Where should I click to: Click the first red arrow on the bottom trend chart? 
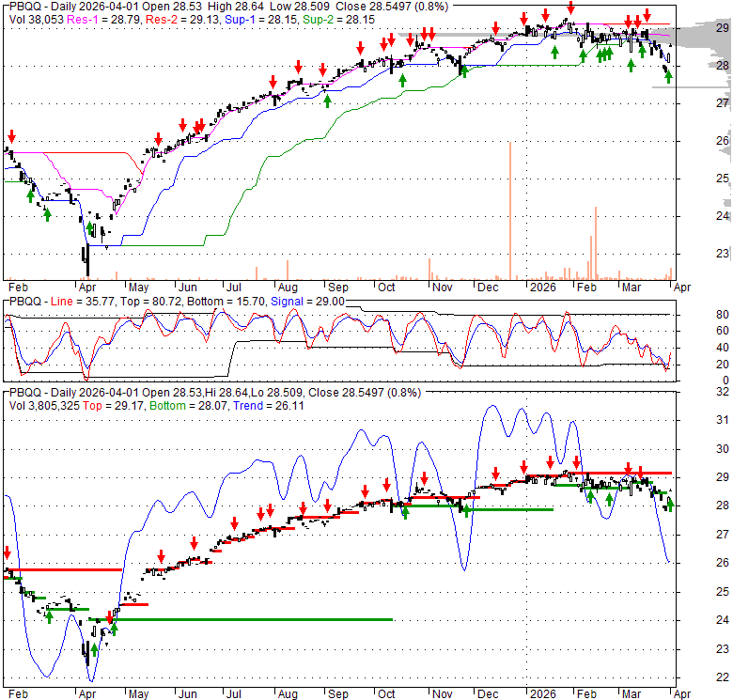pos(8,553)
